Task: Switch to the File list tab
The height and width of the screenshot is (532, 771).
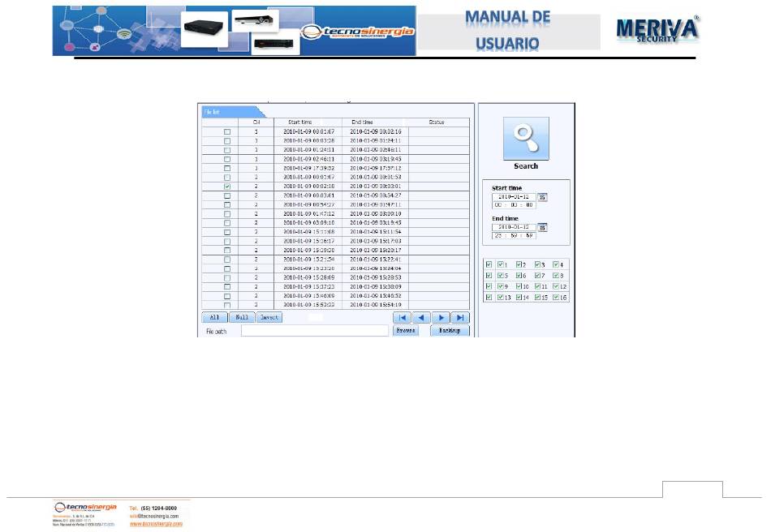Action: tap(213, 113)
